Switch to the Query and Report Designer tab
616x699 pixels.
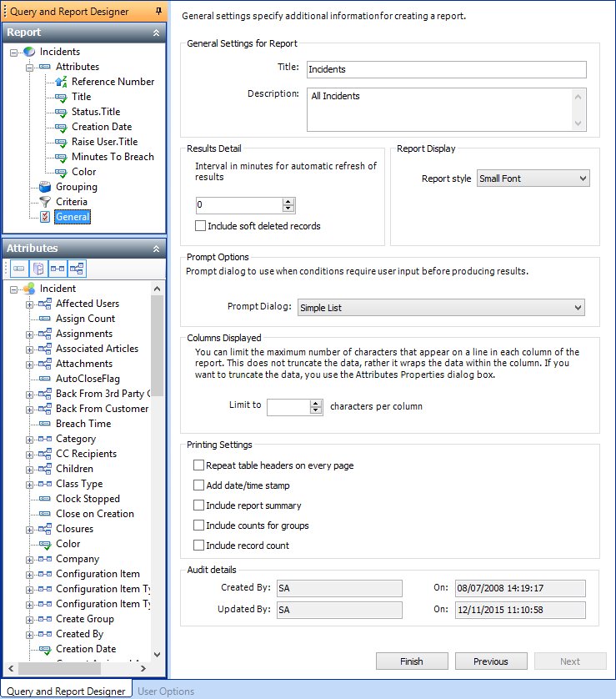(66, 691)
